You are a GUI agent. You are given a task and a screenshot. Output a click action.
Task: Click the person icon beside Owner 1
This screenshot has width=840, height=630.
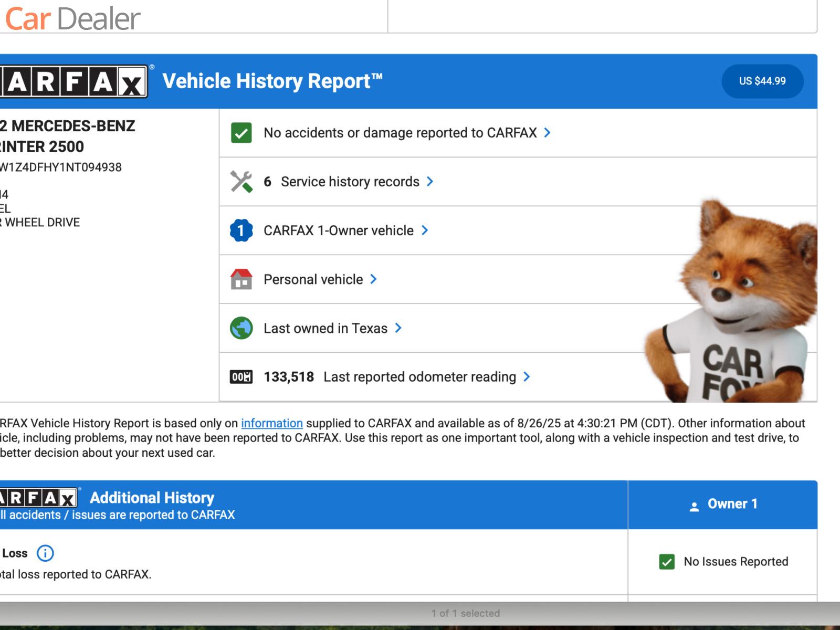pos(694,506)
